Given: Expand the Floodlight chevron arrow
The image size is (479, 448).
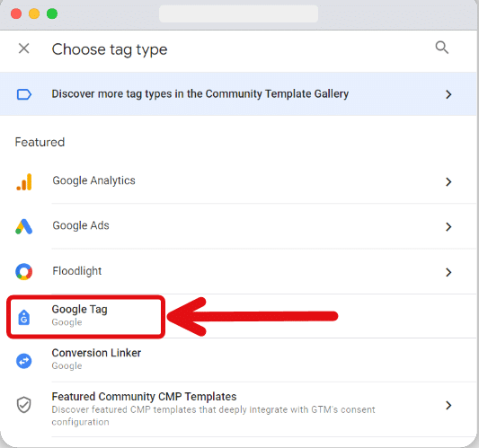Looking at the screenshot, I should point(448,272).
